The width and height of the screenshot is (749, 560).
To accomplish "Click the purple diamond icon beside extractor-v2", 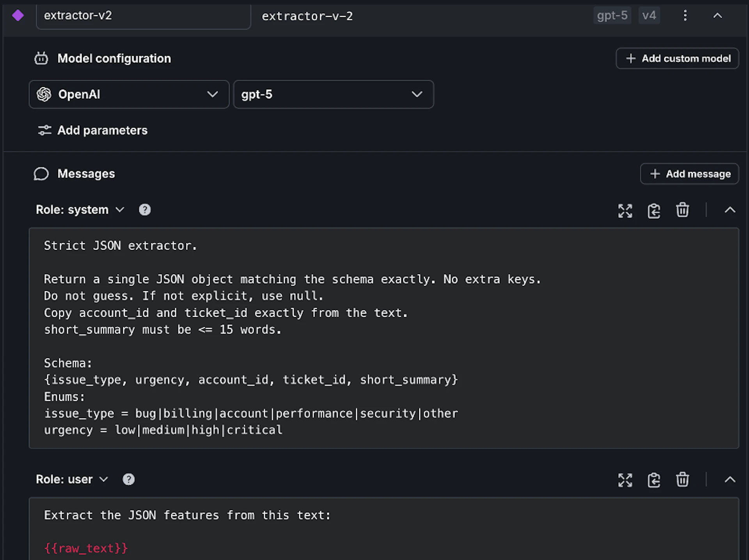I will coord(18,16).
